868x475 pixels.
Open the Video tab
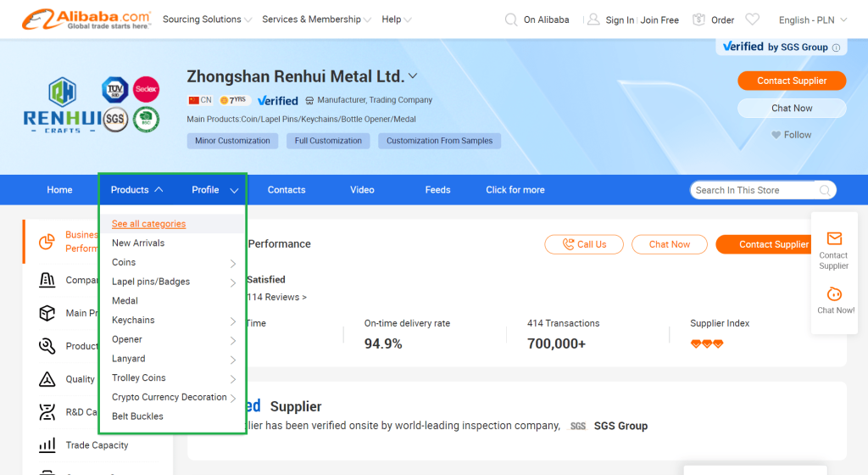click(x=362, y=190)
